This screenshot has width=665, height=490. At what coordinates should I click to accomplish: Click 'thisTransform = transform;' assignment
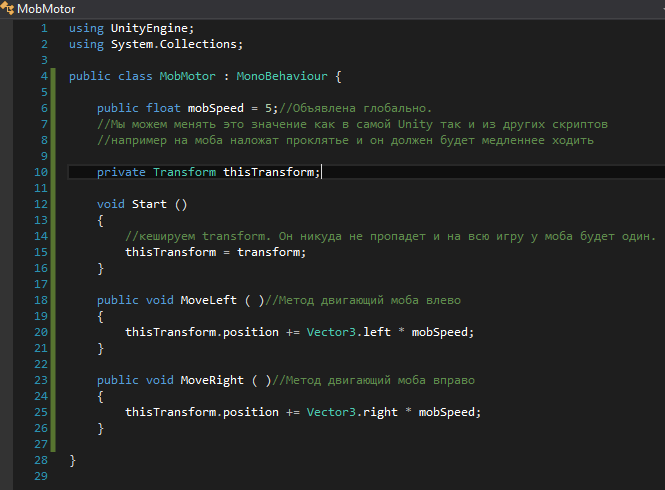coord(215,252)
